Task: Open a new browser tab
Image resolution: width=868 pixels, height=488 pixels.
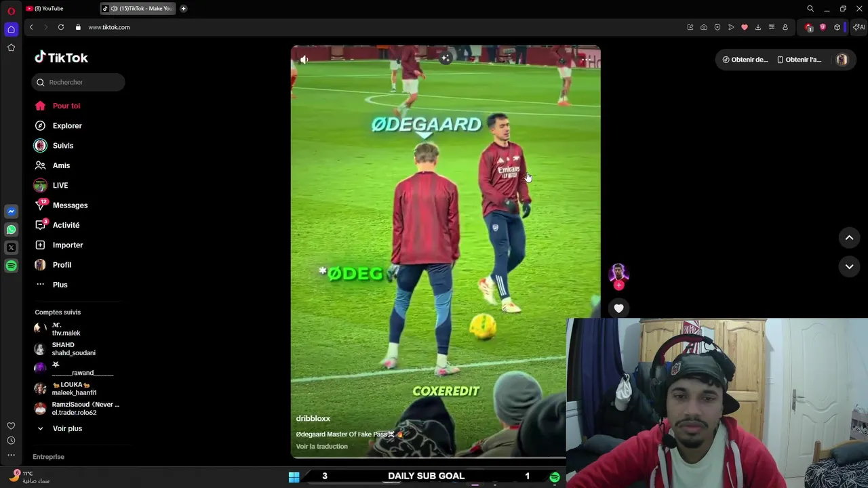Action: coord(183,9)
